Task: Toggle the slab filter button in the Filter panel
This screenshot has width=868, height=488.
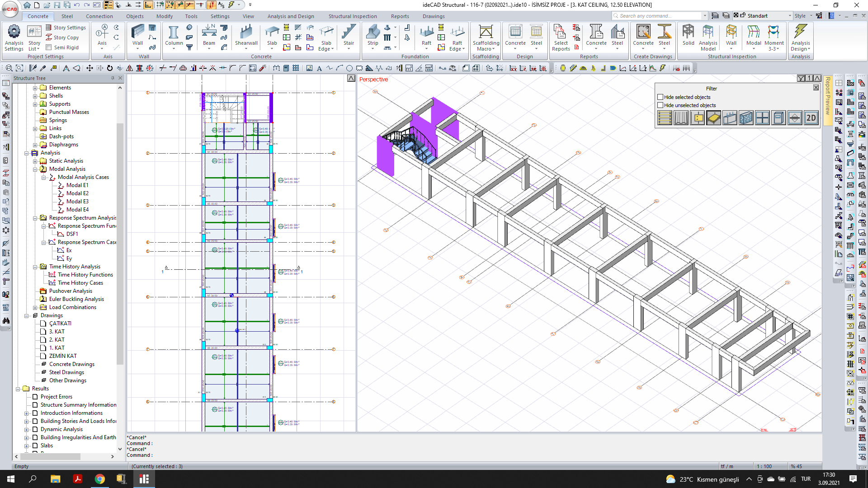Action: (x=713, y=118)
